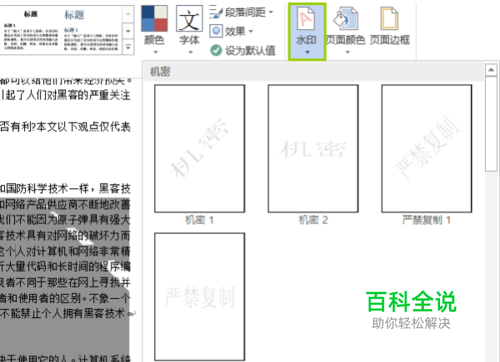Viewport: 500px width, 362px height.
Task: Click document line '国防科学技术一样,黑客技'
Action: (68, 189)
